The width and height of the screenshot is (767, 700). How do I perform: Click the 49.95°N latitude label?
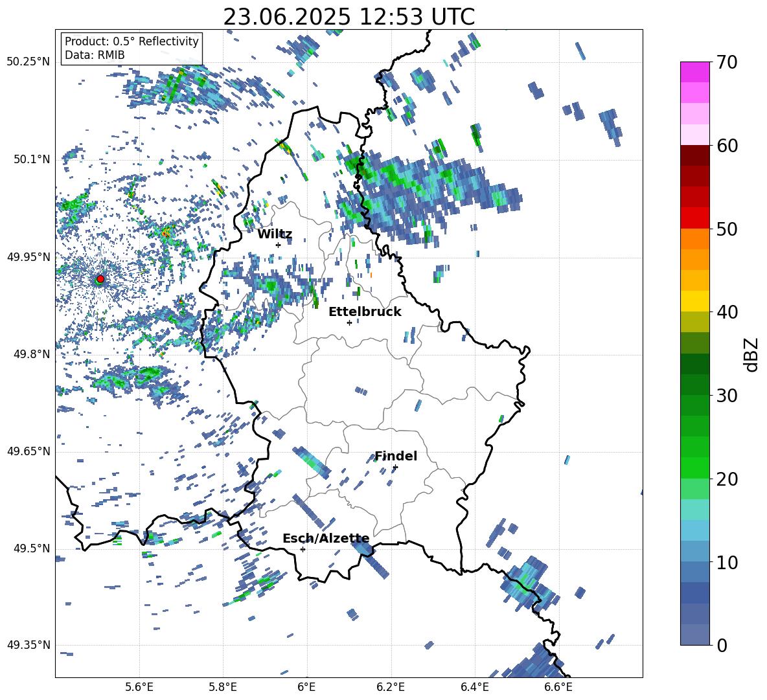click(29, 256)
